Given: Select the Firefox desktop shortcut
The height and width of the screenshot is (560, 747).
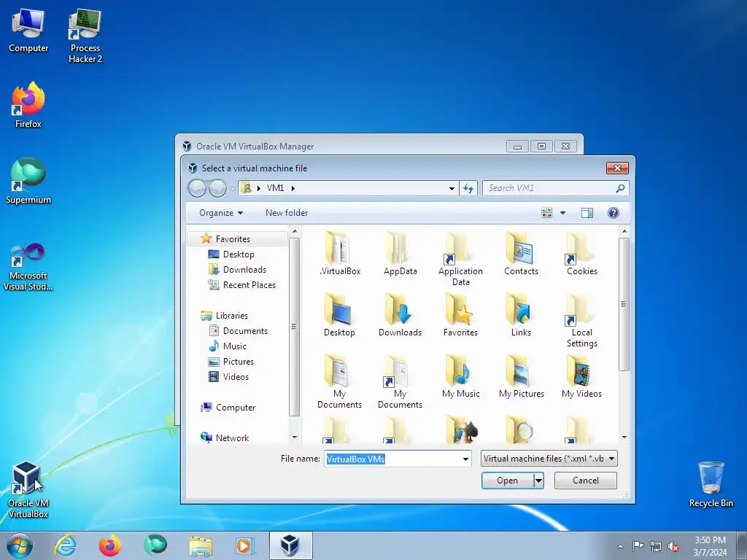Looking at the screenshot, I should pyautogui.click(x=28, y=105).
